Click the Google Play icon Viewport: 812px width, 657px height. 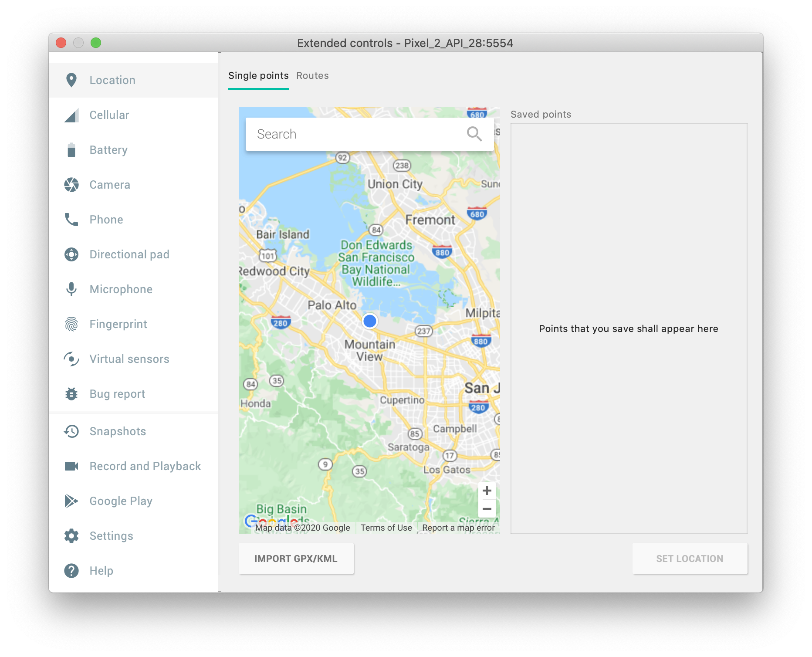click(71, 501)
